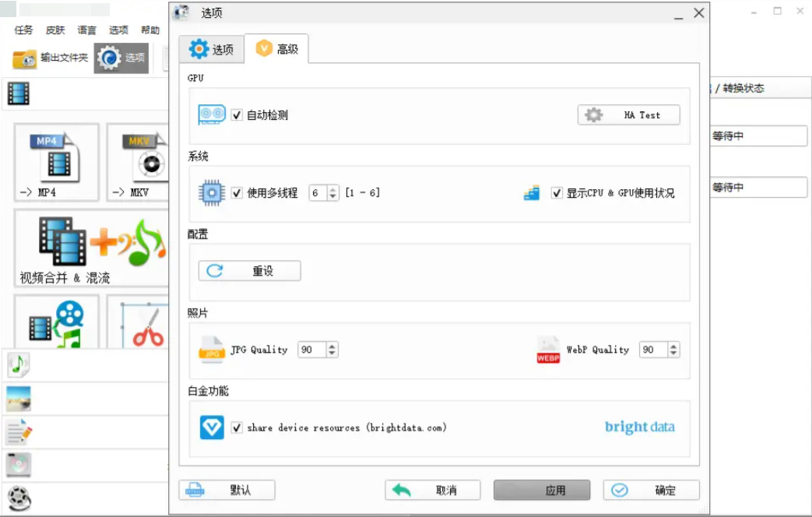This screenshot has height=517, width=812.
Task: Switch to the 选项 tab in dialog
Action: click(211, 49)
